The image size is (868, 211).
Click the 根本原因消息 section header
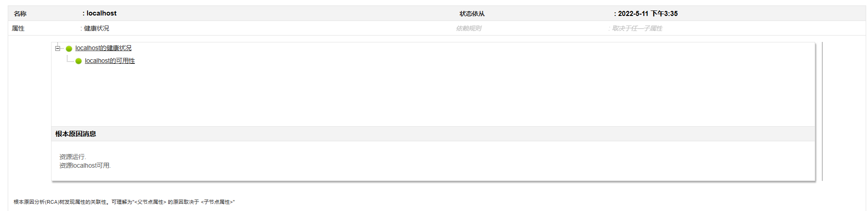click(76, 134)
